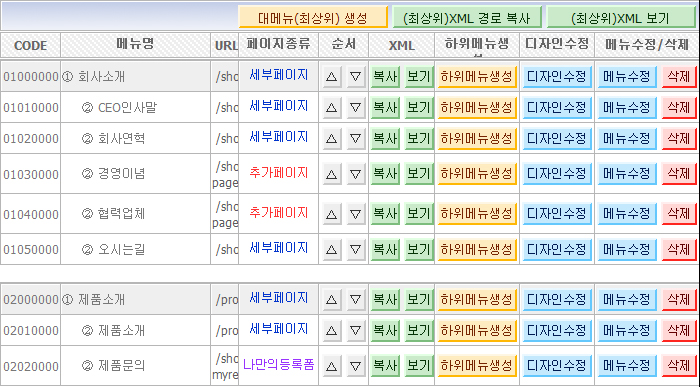700x387 pixels.
Task: Open 디자인수정 for 경영이념
Action: point(557,174)
